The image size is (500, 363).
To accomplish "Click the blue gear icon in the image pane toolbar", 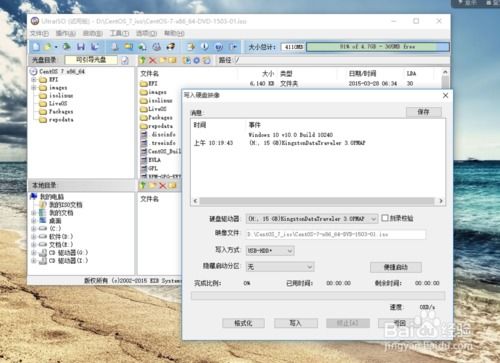I will (x=197, y=60).
